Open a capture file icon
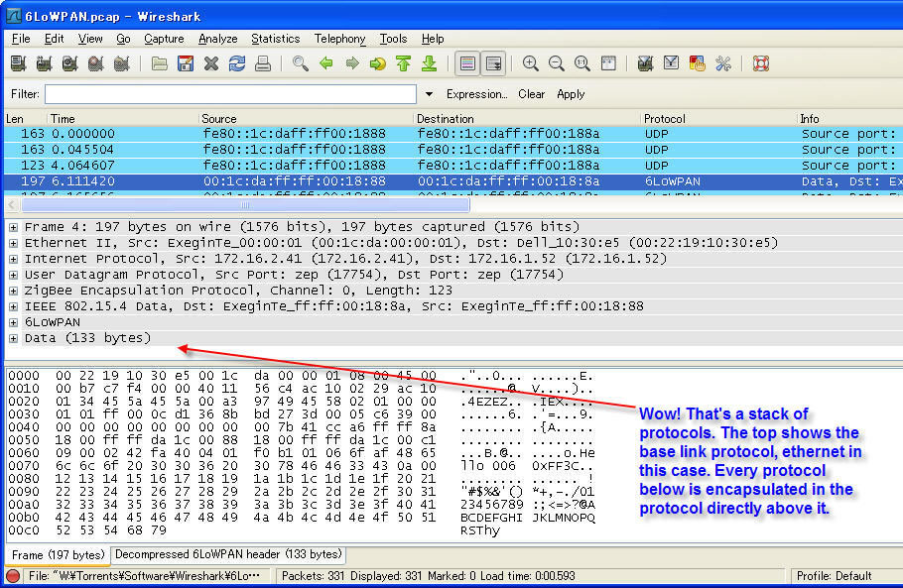The height and width of the screenshot is (588, 903). tap(160, 63)
